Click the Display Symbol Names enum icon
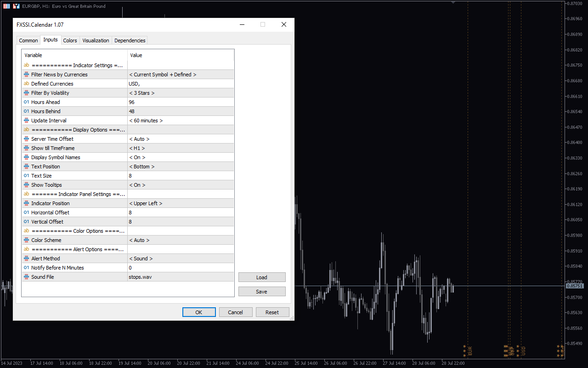588x368 pixels. click(x=26, y=157)
